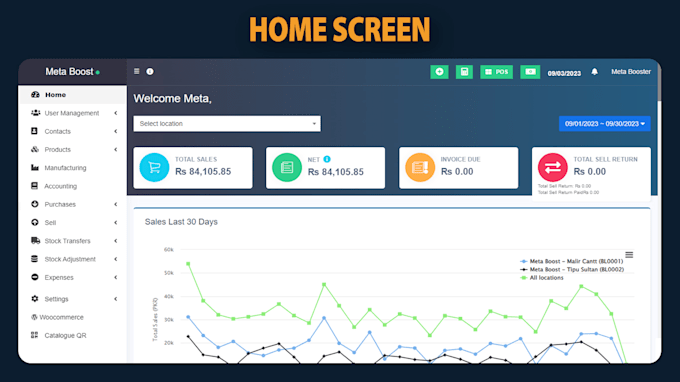Click the Settings gear icon
The image size is (680, 382).
[x=35, y=298]
